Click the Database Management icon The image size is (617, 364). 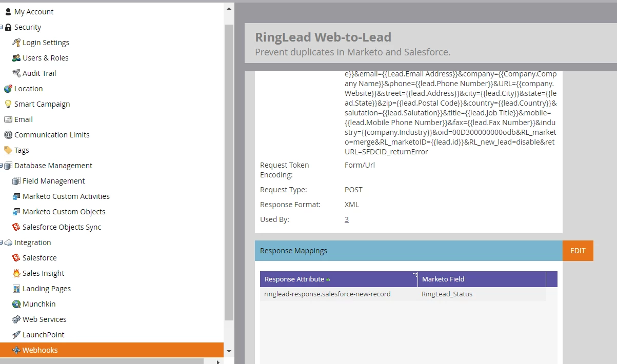pyautogui.click(x=8, y=166)
